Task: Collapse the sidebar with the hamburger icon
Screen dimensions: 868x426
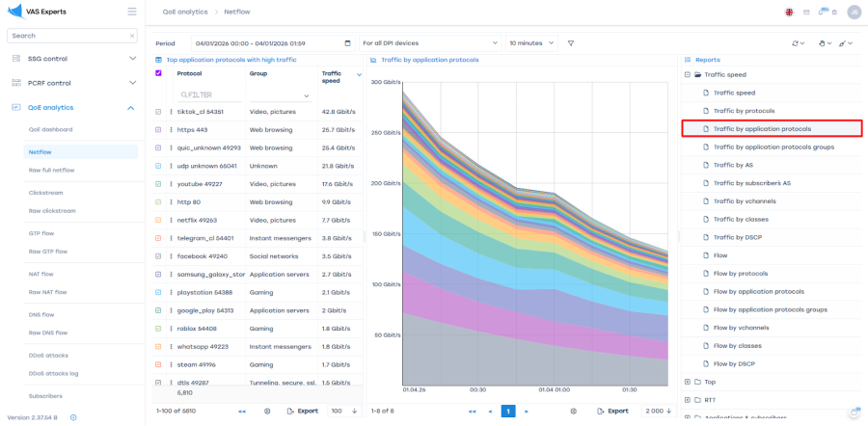Action: pos(131,12)
